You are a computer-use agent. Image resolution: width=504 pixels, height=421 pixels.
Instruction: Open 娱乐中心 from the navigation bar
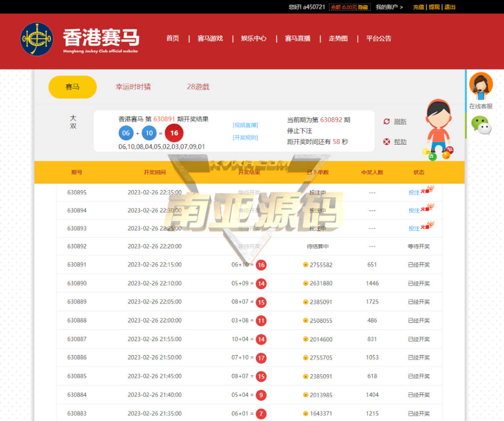point(254,38)
